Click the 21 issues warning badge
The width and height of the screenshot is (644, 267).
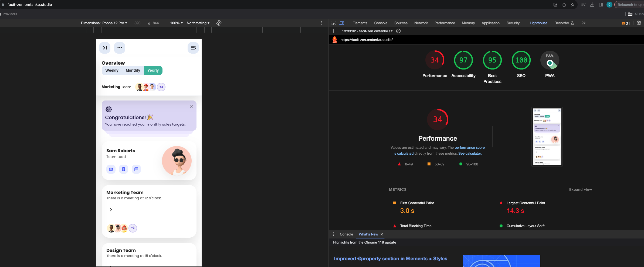(626, 23)
